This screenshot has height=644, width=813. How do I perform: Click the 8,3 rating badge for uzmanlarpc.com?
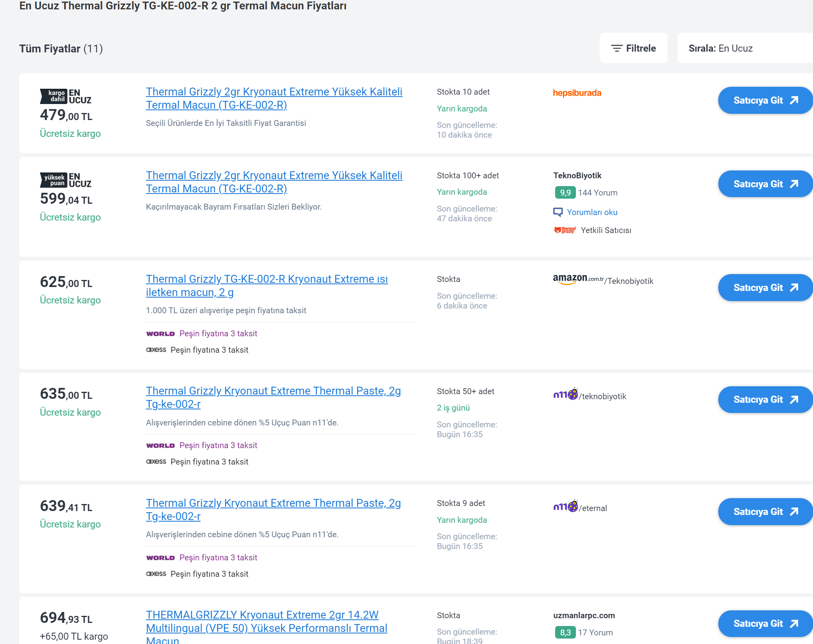click(x=565, y=632)
